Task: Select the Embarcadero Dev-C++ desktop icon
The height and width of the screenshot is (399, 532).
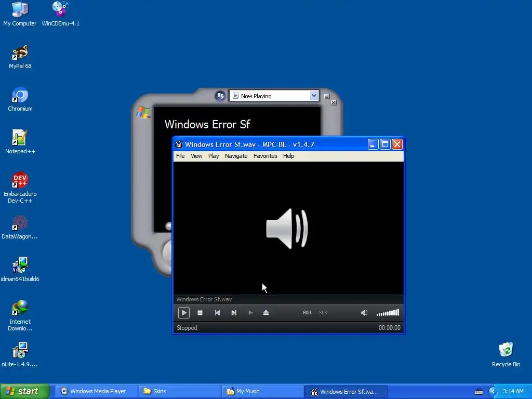Action: click(x=20, y=188)
